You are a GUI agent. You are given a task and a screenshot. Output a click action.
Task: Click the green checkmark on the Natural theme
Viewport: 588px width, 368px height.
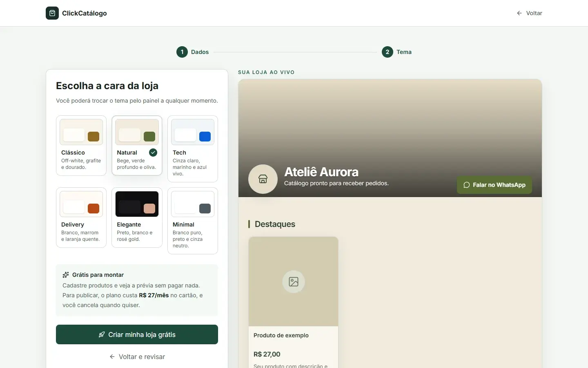click(153, 153)
